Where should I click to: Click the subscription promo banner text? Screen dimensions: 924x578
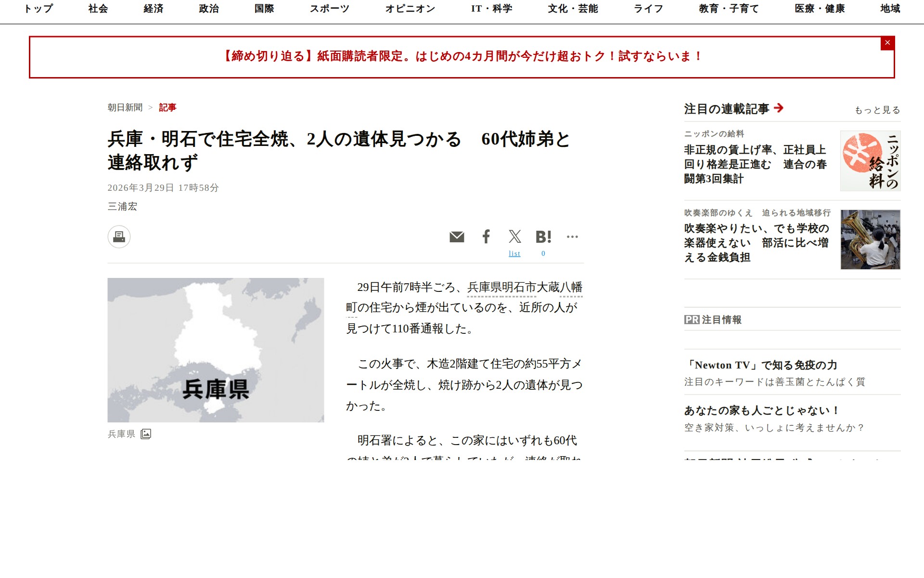coord(461,56)
